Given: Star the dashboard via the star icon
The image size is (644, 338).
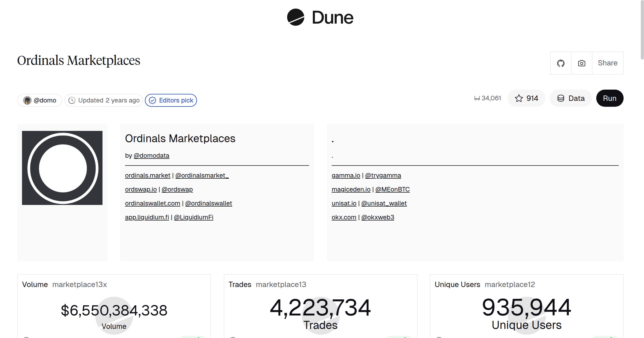Looking at the screenshot, I should pyautogui.click(x=519, y=98).
